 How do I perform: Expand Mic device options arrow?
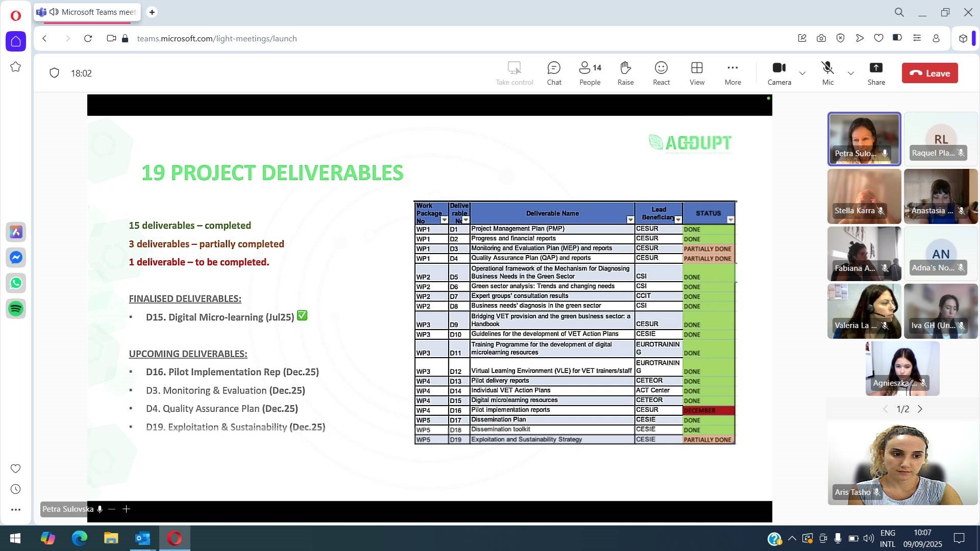point(851,73)
